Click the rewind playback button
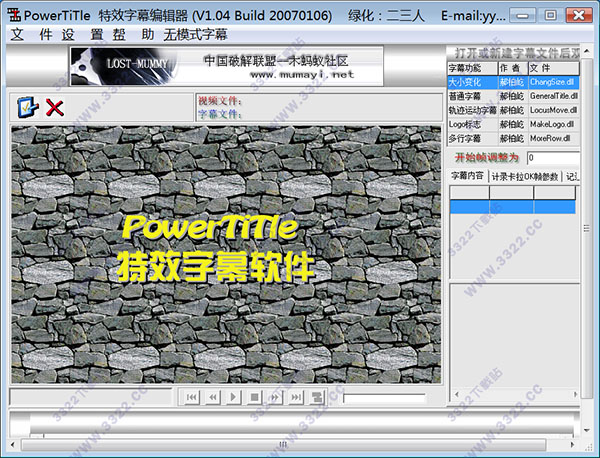 click(x=212, y=398)
